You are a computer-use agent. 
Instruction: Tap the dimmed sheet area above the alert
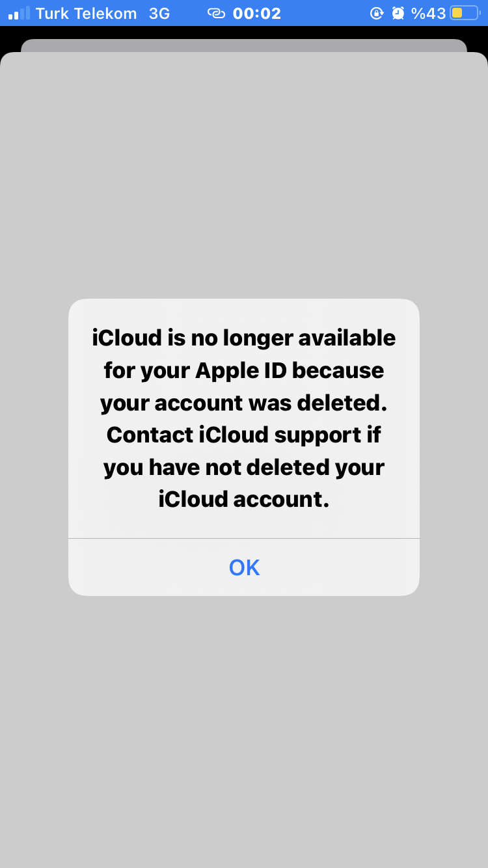(244, 176)
